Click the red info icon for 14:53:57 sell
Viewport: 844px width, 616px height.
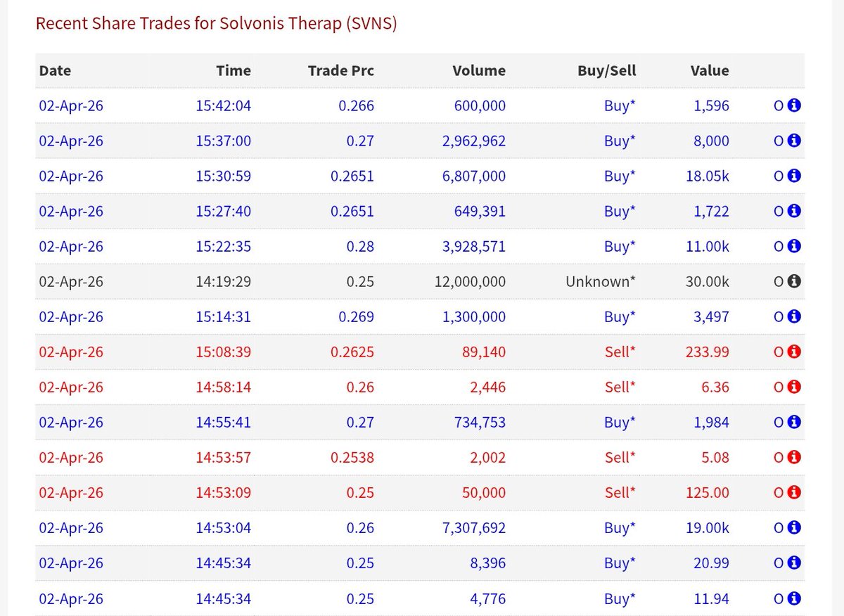point(794,457)
